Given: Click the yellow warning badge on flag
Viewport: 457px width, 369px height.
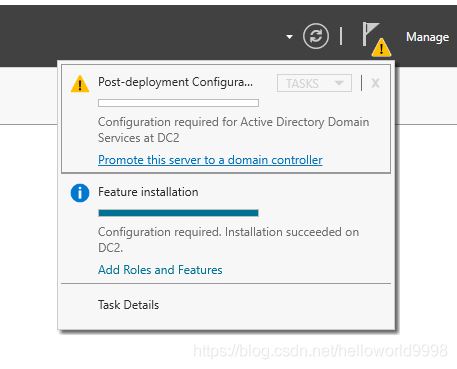Looking at the screenshot, I should (381, 47).
